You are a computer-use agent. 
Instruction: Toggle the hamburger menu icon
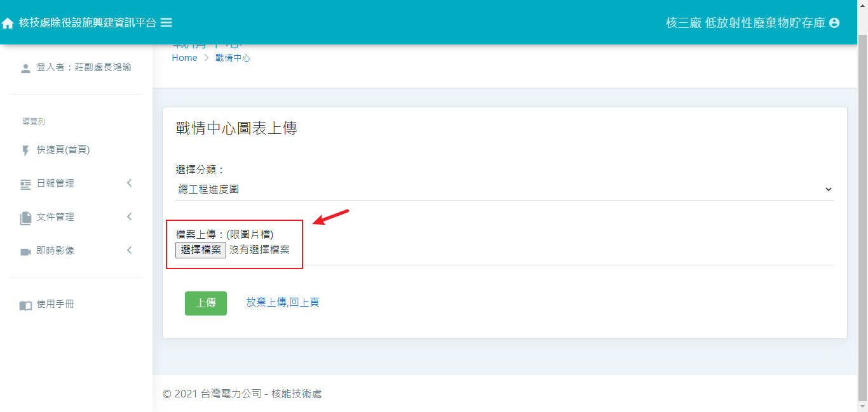[x=166, y=22]
